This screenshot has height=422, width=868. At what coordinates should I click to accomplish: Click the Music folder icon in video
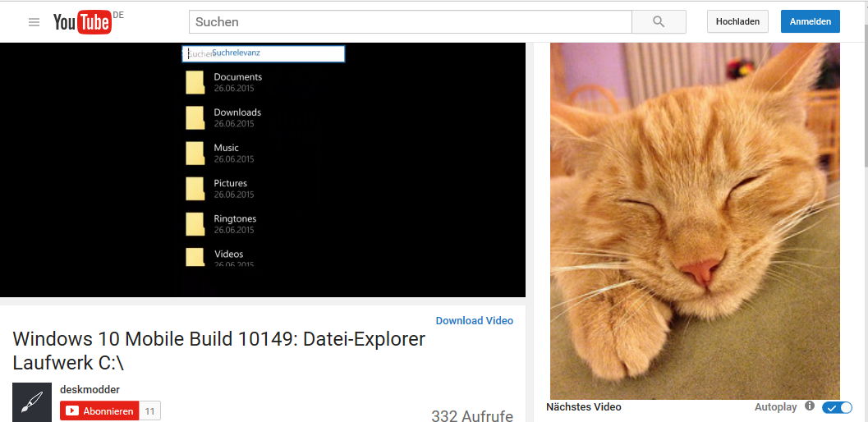(195, 154)
